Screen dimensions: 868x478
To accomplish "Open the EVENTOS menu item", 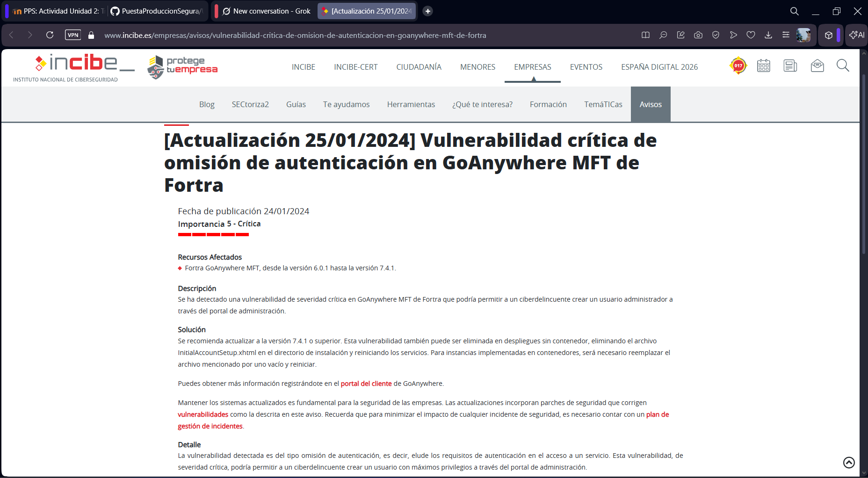I will coord(586,67).
